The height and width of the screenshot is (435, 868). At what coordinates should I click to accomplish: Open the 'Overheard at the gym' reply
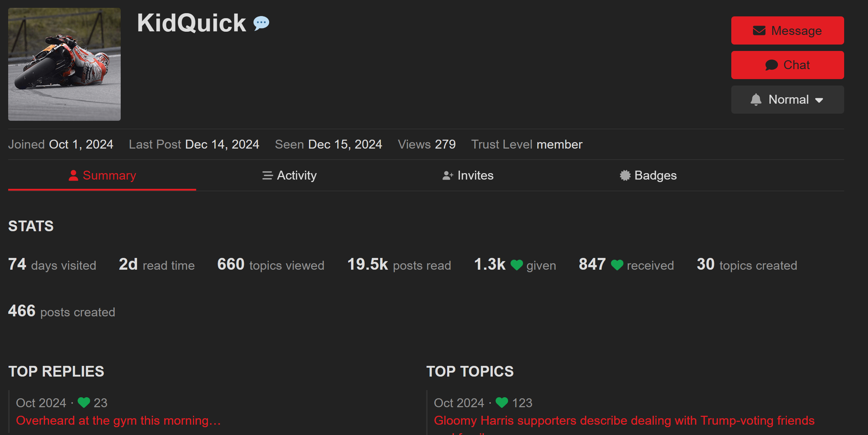118,420
